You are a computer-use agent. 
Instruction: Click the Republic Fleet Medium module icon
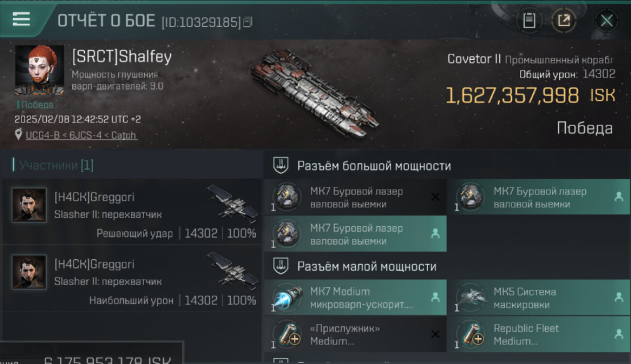point(471,334)
